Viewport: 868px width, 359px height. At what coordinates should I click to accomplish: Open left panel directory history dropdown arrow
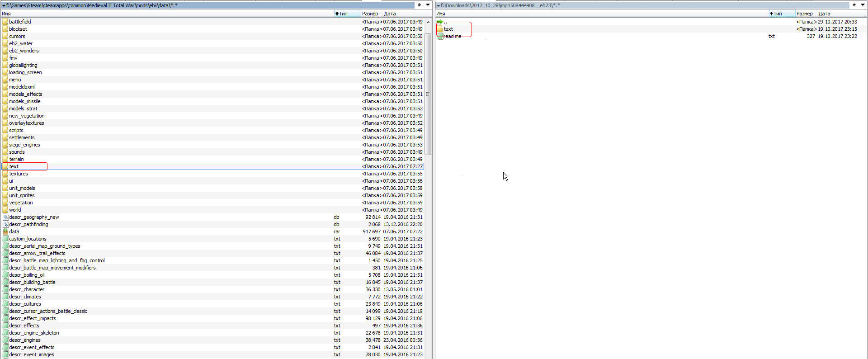[428, 5]
